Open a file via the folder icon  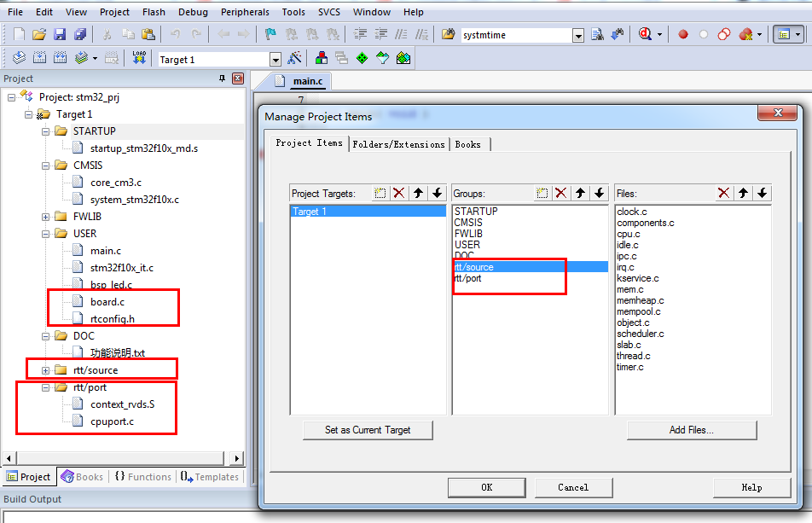point(39,35)
